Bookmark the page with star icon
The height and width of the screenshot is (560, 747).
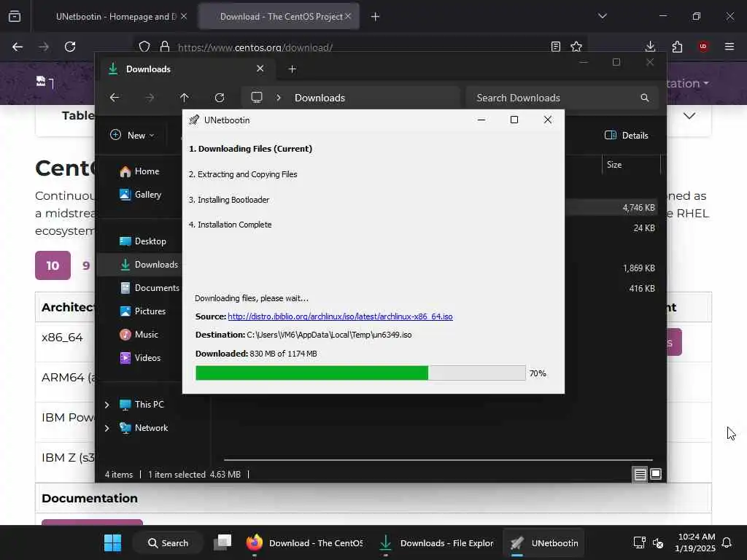coord(576,47)
